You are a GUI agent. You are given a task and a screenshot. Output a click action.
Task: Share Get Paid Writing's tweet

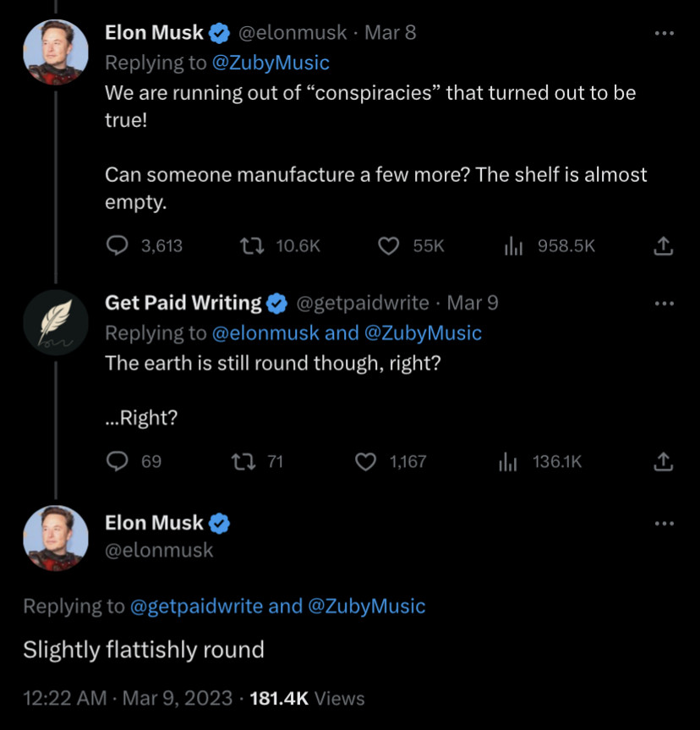click(664, 462)
